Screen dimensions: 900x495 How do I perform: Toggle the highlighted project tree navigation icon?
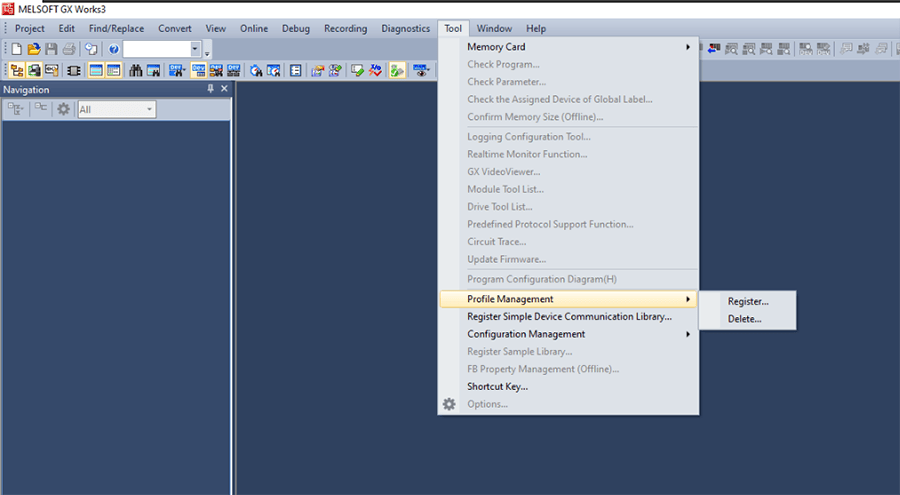tap(17, 71)
